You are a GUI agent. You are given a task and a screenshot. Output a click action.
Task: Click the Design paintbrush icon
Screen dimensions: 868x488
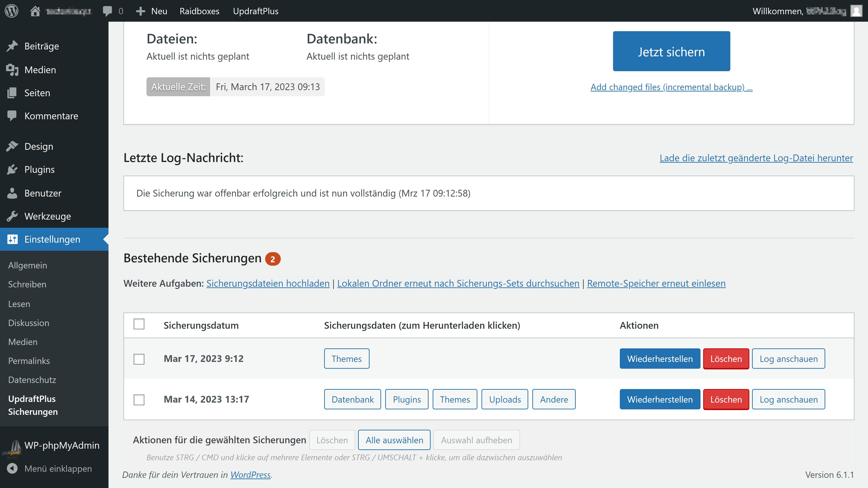[x=12, y=146]
